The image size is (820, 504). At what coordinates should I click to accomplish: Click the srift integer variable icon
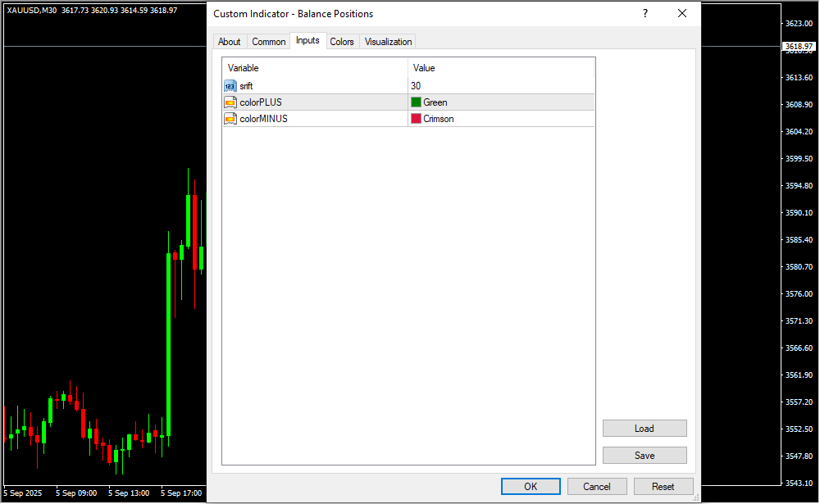tap(230, 86)
